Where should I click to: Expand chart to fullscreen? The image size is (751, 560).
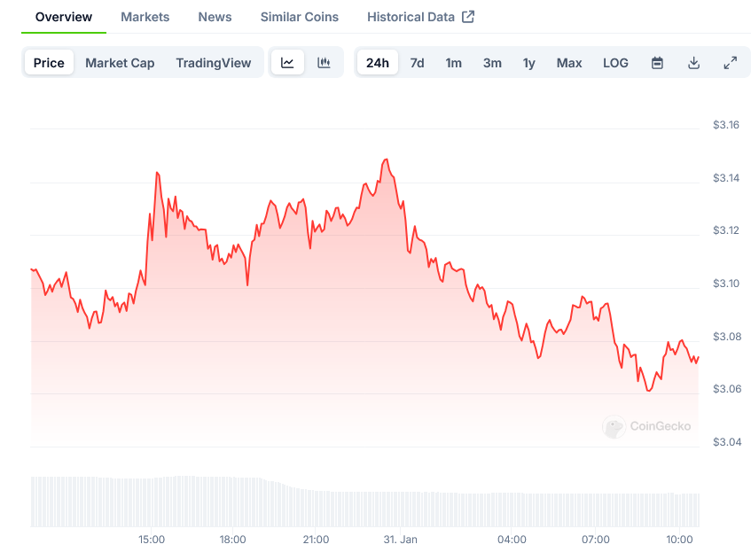[x=730, y=63]
